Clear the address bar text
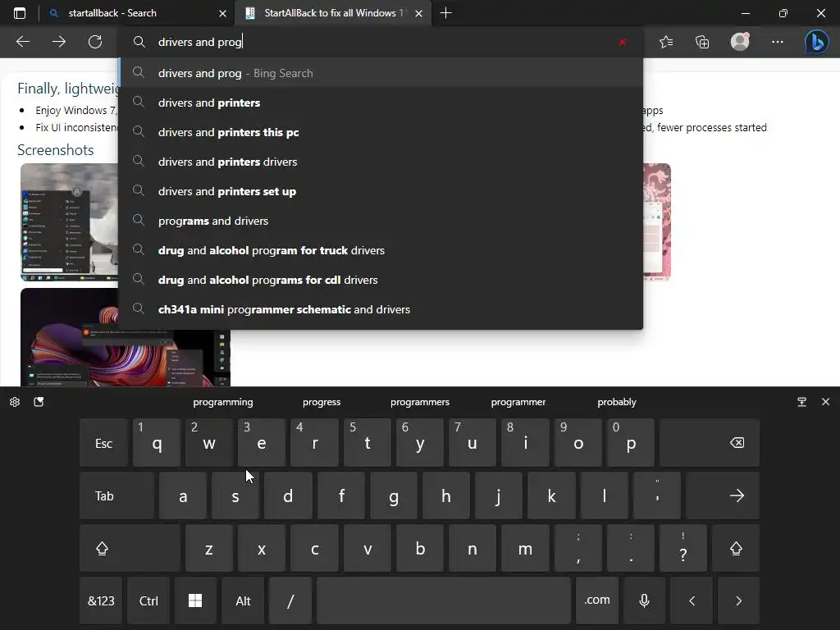Screen dimensions: 840x630 pos(622,42)
